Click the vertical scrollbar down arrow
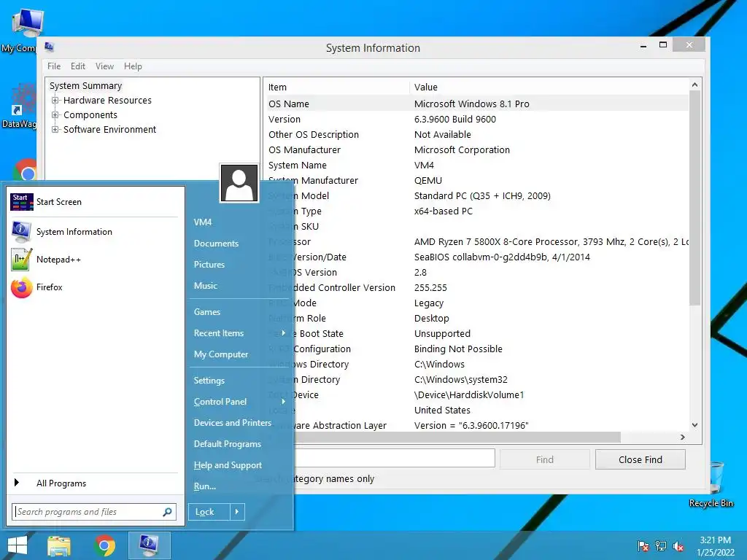Image resolution: width=747 pixels, height=560 pixels. 695,425
